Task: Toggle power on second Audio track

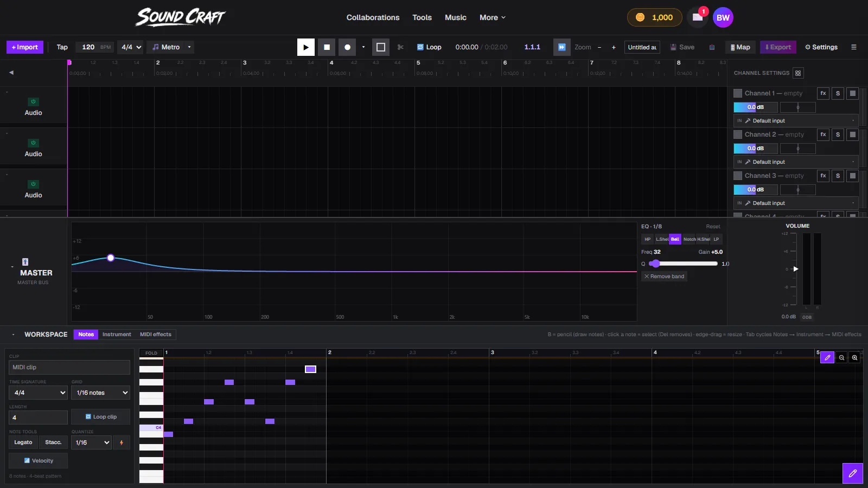Action: click(x=33, y=143)
